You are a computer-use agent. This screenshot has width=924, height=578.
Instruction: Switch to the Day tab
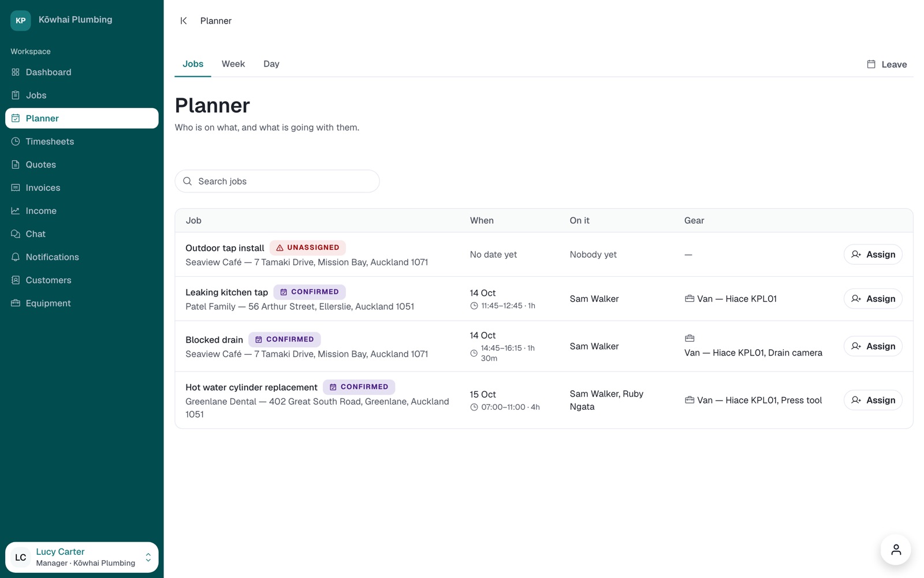tap(271, 64)
